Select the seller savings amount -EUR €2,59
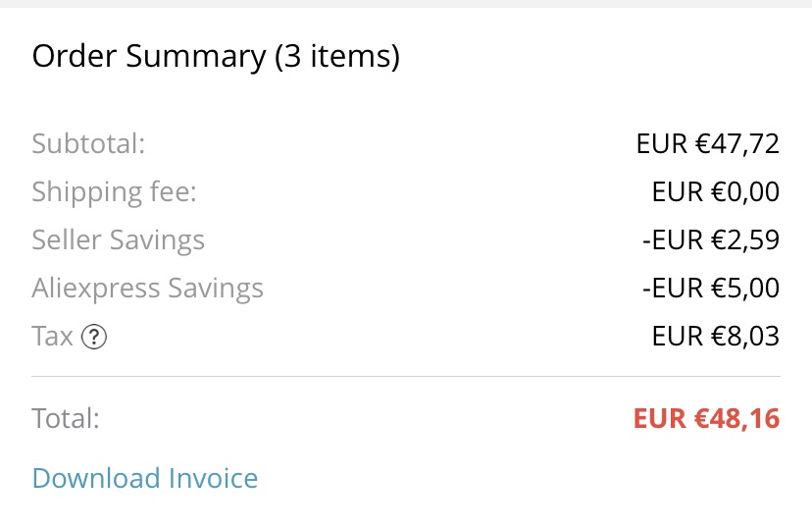812x529 pixels. coord(710,240)
